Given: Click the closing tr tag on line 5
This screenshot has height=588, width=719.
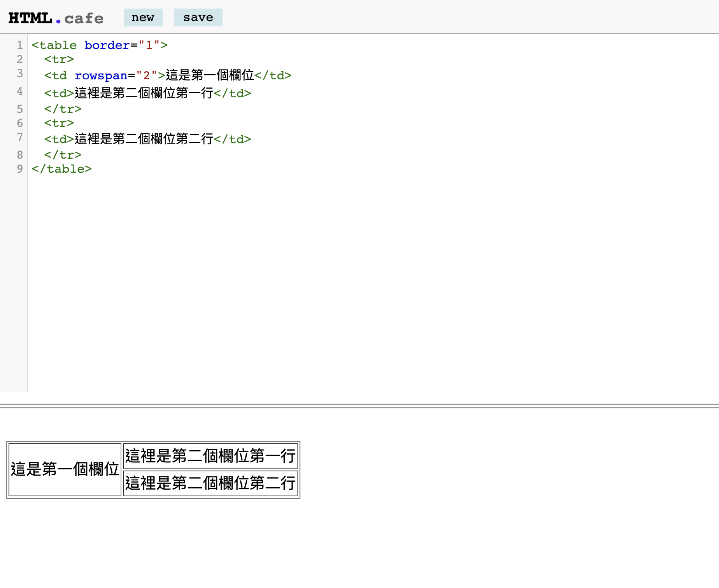Looking at the screenshot, I should tap(63, 109).
